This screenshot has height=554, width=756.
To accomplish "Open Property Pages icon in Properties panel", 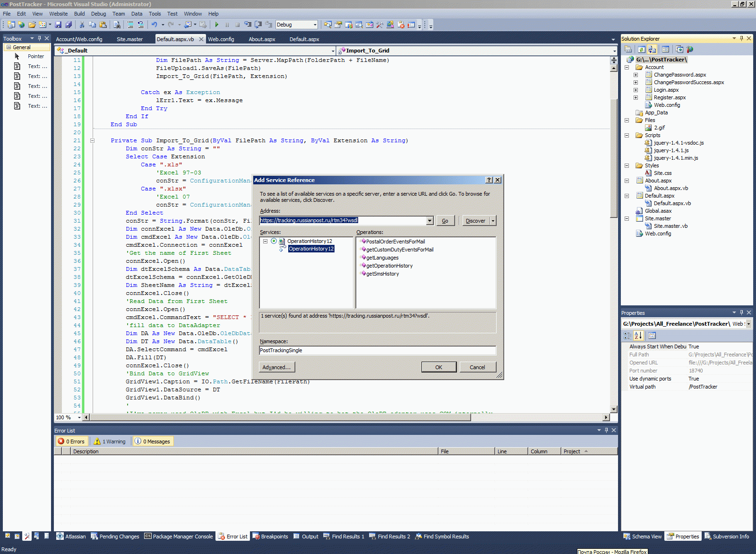I will pyautogui.click(x=652, y=336).
